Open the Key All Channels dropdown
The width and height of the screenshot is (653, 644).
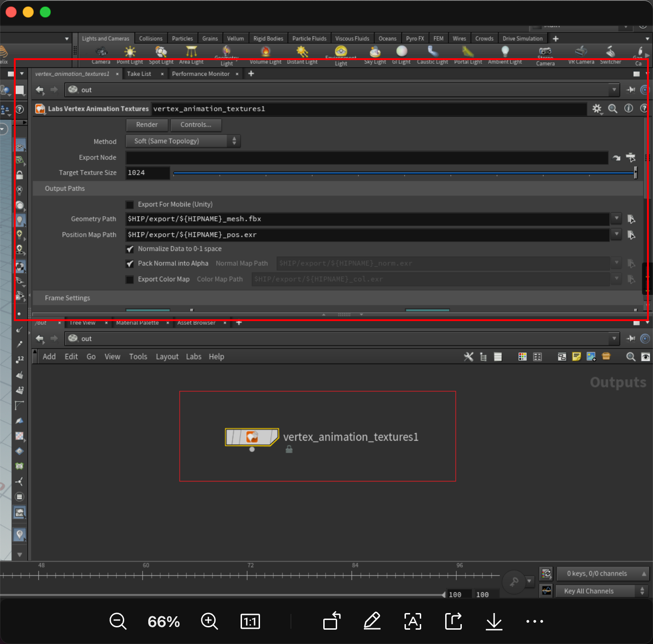[602, 591]
